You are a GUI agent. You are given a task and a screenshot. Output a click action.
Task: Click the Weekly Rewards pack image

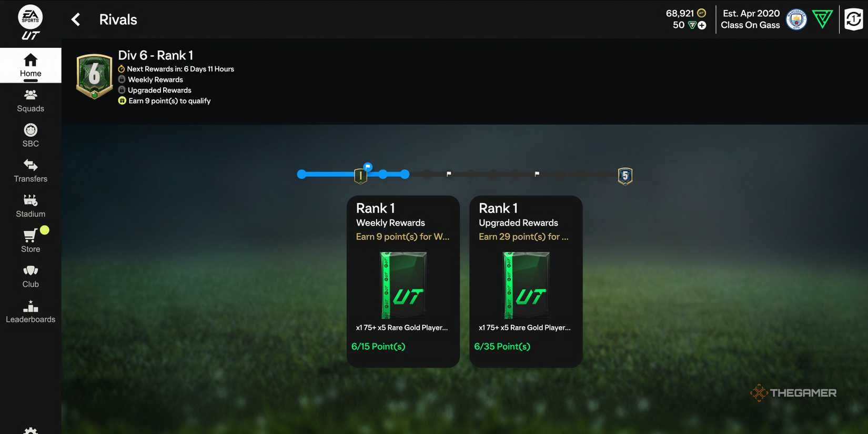pos(403,285)
